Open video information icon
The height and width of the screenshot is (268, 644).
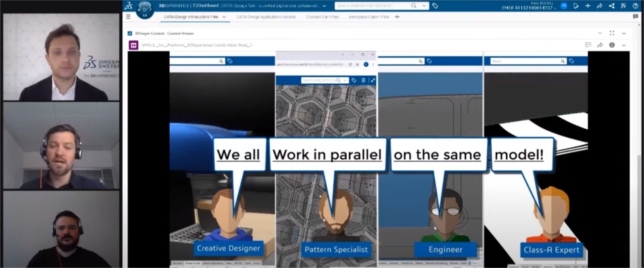point(612,45)
